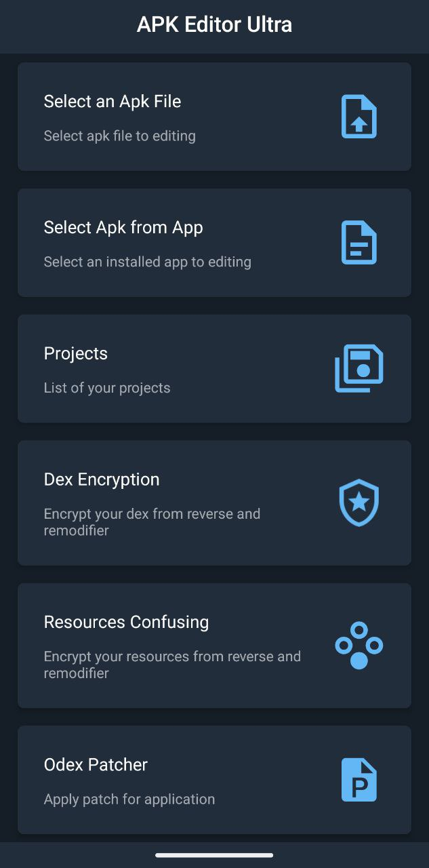Launch the Odex Patcher title

[x=96, y=765]
